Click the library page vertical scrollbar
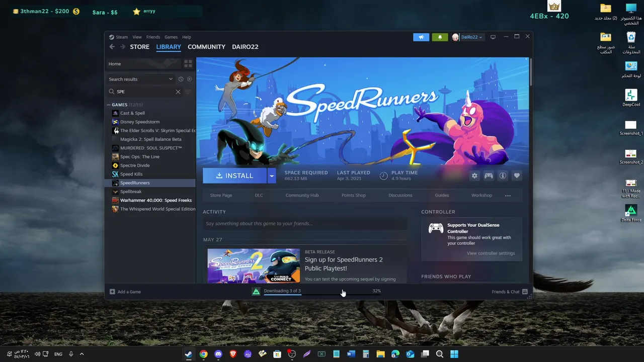 pyautogui.click(x=530, y=73)
